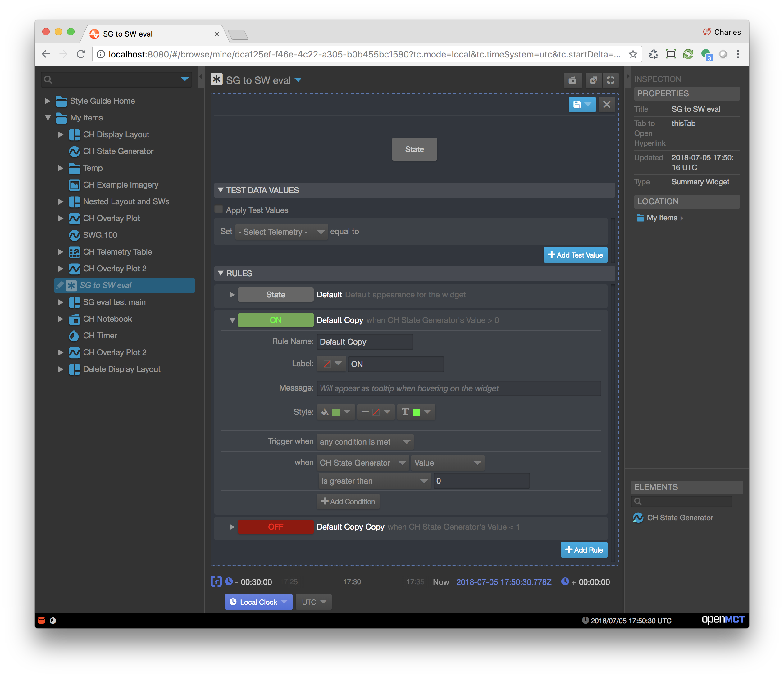Screen dimensions: 784x678
Task: Save the summary widget edits
Action: click(x=578, y=105)
